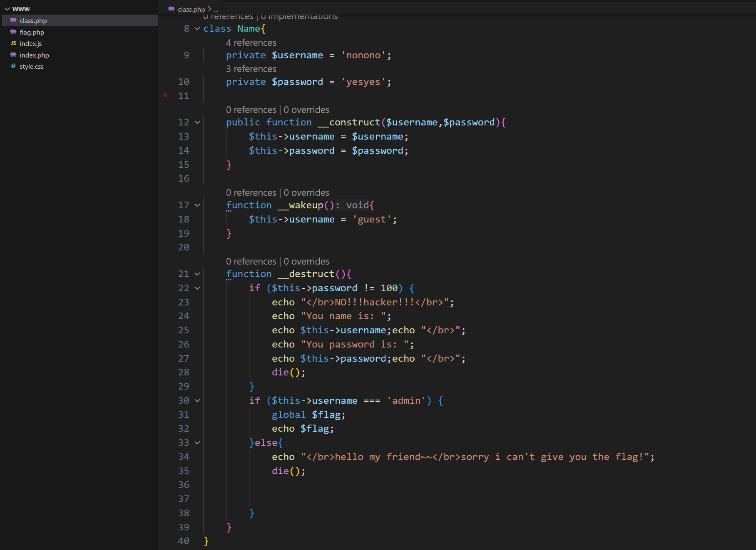This screenshot has height=550, width=756.
Task: Click '0 references' code lens above __wakeup
Action: (251, 192)
